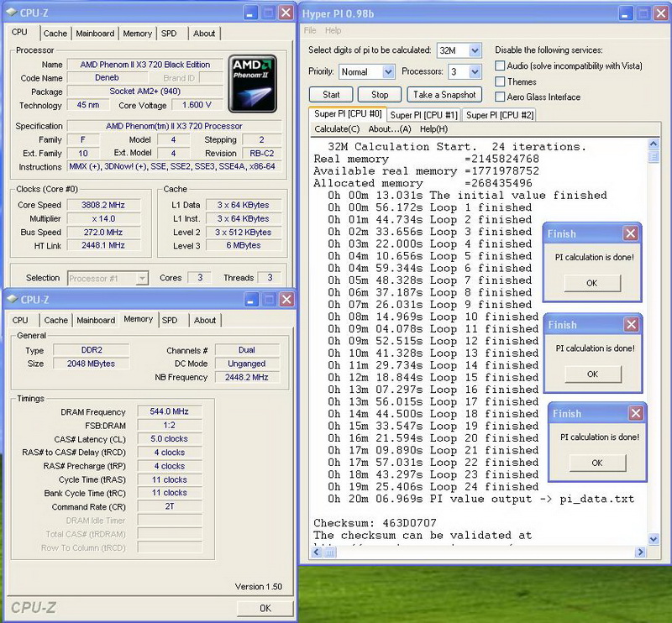Screen dimensions: 672x623
Task: Open the Calculate(C) menu
Action: pyautogui.click(x=337, y=129)
